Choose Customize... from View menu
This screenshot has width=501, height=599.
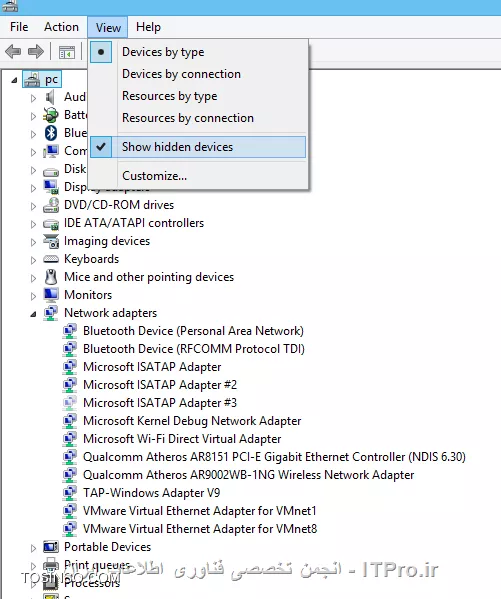point(198,176)
